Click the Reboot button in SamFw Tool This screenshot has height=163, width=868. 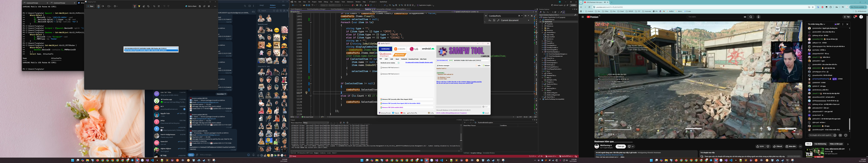487,65
